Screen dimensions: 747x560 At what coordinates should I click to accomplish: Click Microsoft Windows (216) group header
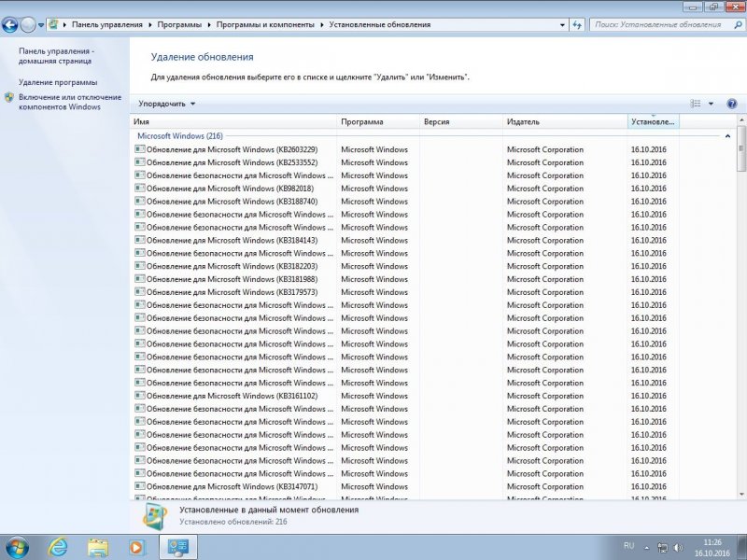(x=180, y=135)
